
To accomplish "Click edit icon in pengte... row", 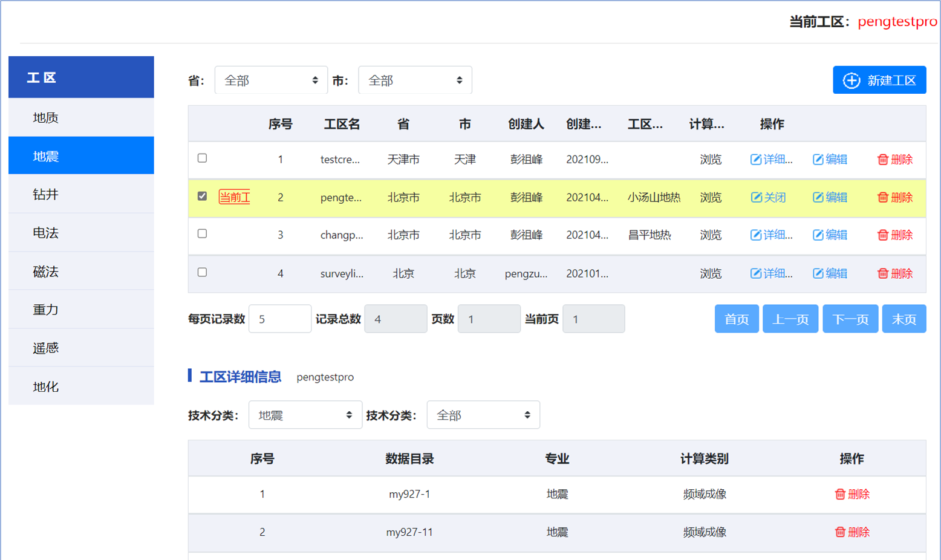I will 818,198.
